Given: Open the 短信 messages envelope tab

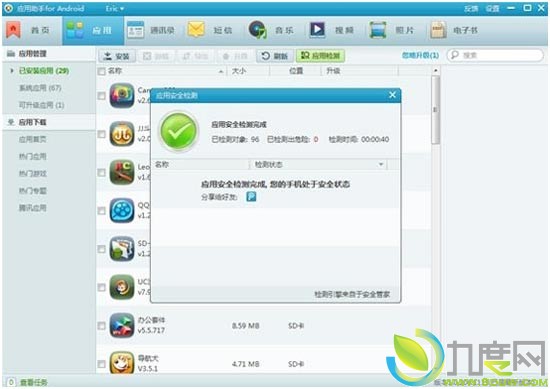Looking at the screenshot, I should (210, 31).
